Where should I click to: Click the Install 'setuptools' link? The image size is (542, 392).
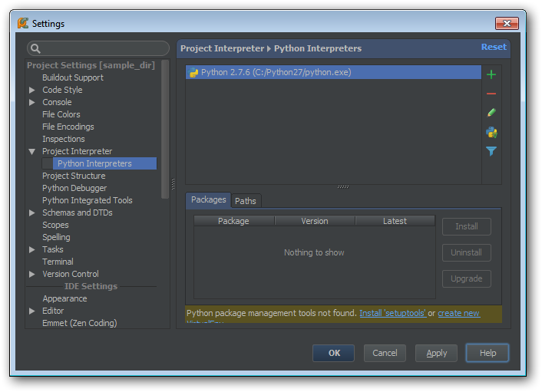[392, 313]
